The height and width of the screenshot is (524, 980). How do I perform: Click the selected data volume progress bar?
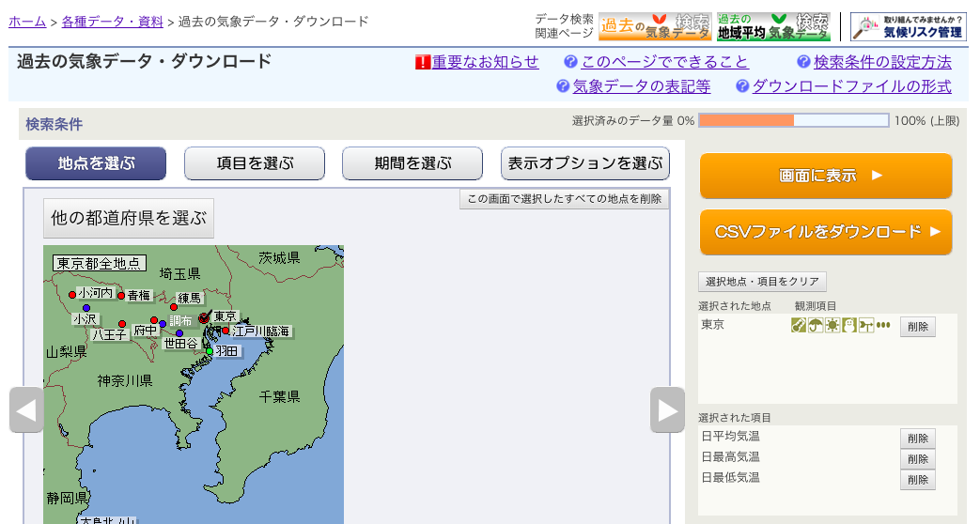(794, 120)
